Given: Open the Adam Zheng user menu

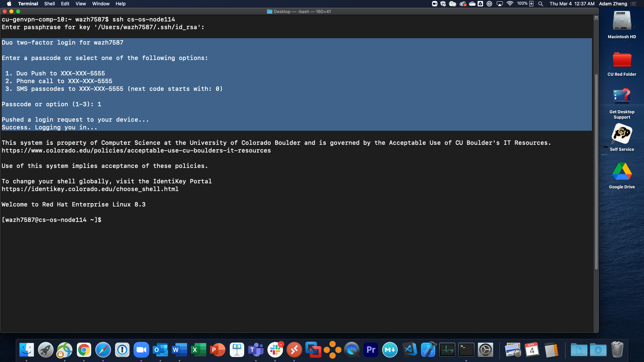Looking at the screenshot, I should 613,4.
